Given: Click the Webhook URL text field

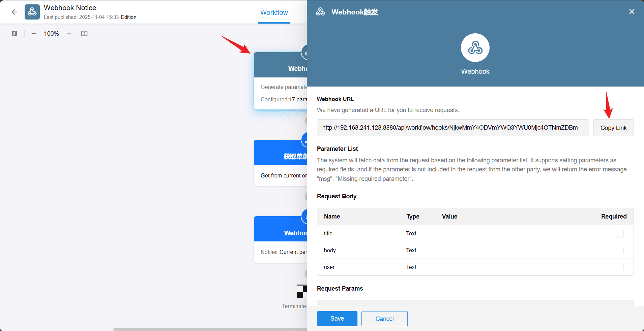Looking at the screenshot, I should pos(452,128).
